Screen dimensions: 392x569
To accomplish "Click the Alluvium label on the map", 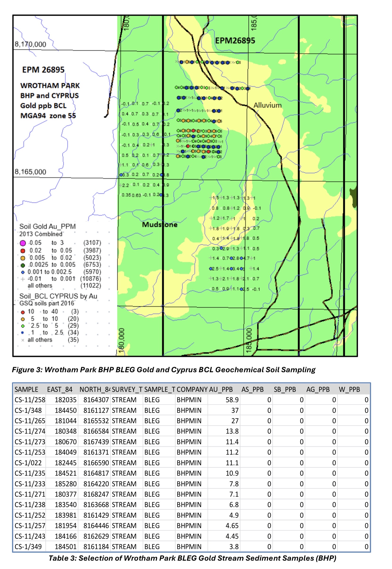I will (x=267, y=105).
